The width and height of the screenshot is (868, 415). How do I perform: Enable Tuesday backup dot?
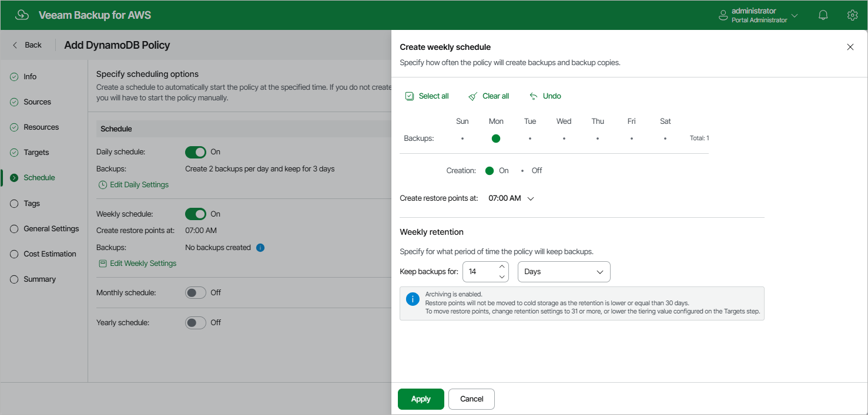coord(530,139)
